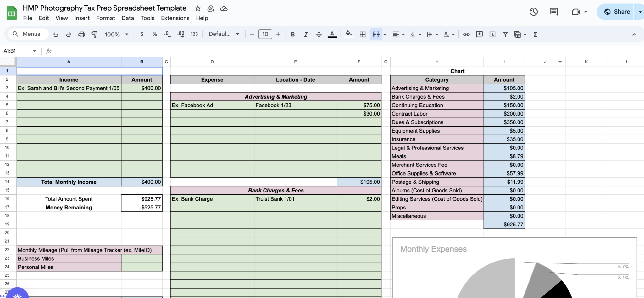
Task: Open the Format menu
Action: [105, 18]
